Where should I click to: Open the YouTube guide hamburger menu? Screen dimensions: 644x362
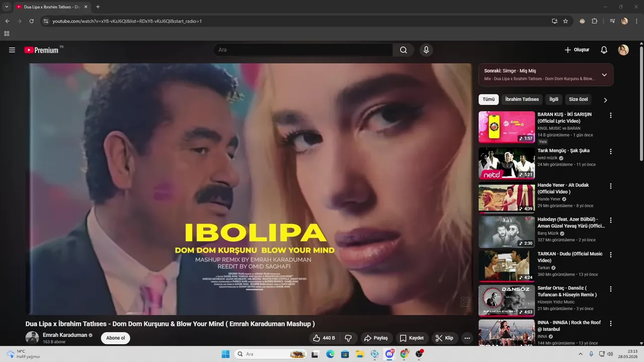pyautogui.click(x=12, y=50)
